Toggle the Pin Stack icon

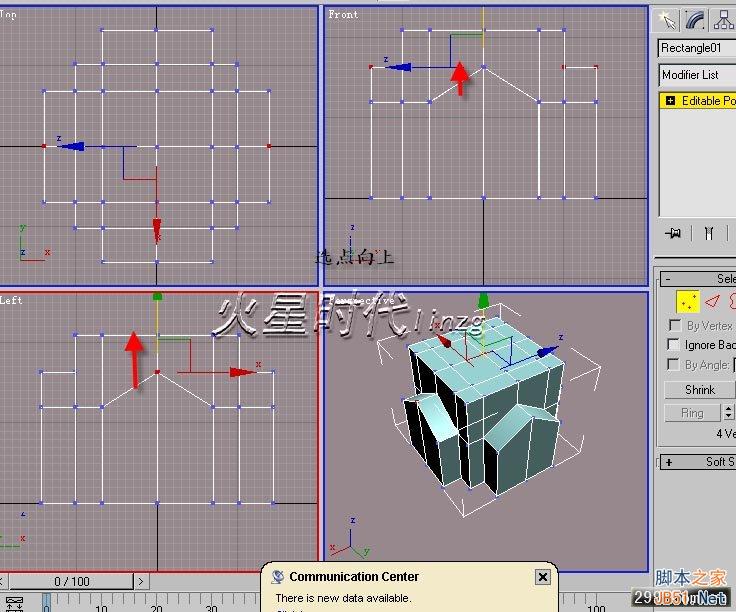[674, 233]
